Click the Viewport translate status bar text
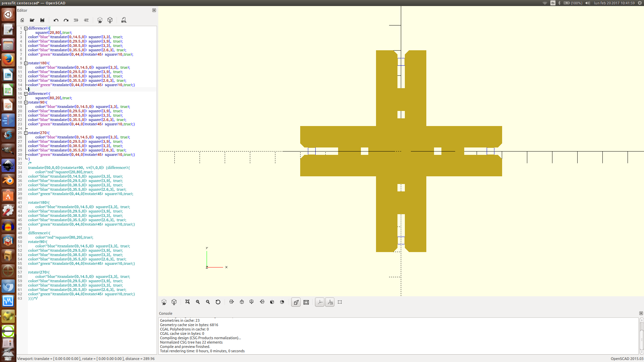Screen dimensions: 644x362 pyautogui.click(x=86, y=359)
